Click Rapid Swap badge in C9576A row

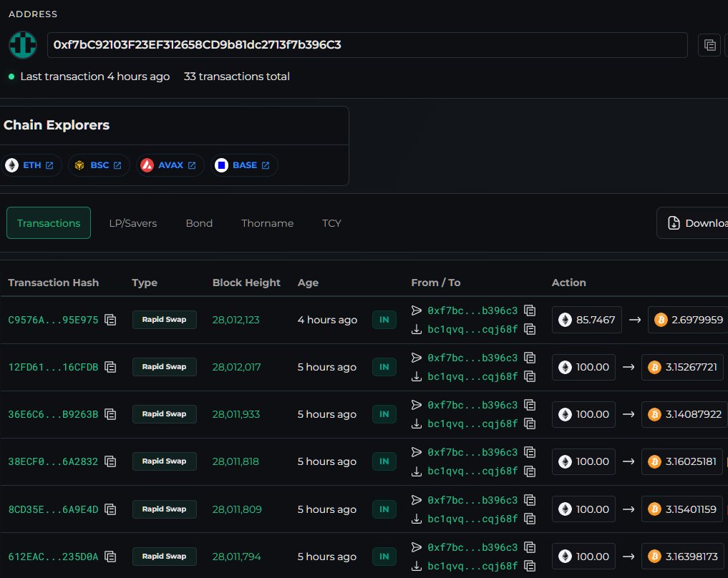[x=165, y=320]
